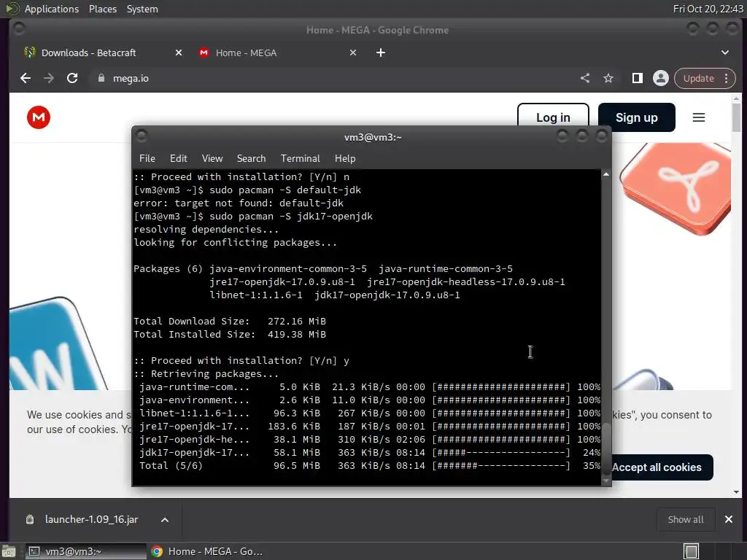The image size is (747, 560).
Task: Click the terminal scrollbar thumb
Action: [606, 448]
